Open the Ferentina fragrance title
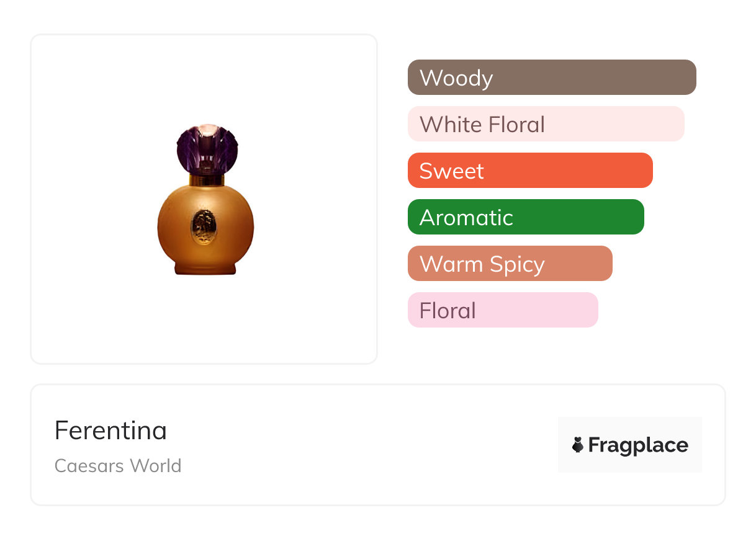 point(110,430)
